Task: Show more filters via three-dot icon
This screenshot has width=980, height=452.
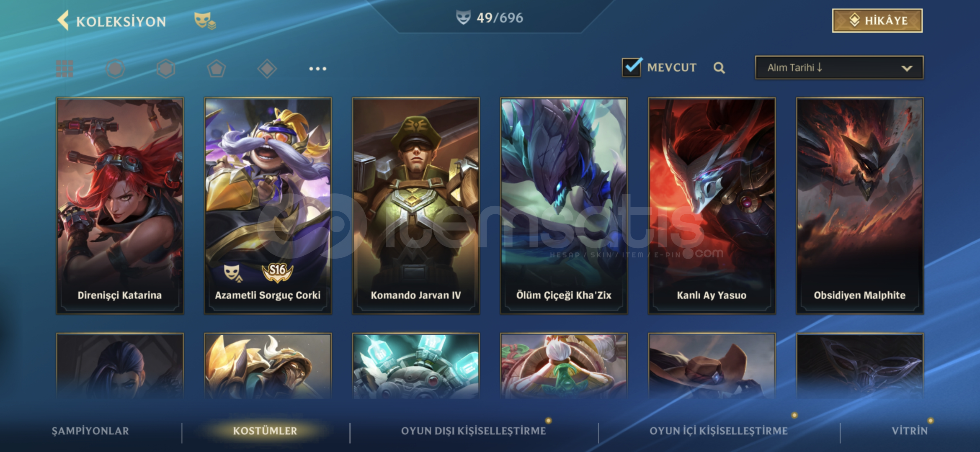Action: coord(318,69)
